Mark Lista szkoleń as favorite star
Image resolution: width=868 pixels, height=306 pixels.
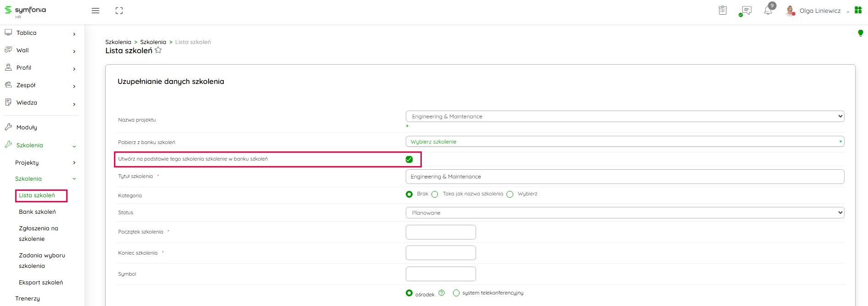pos(158,50)
